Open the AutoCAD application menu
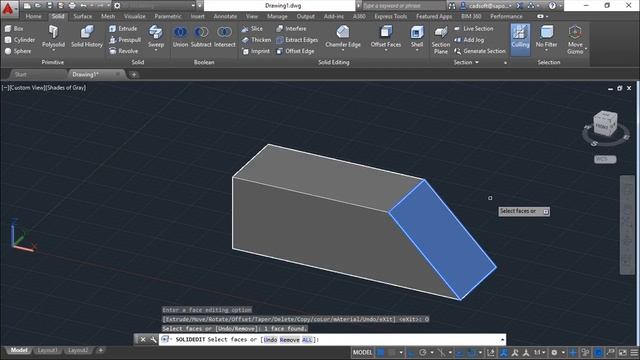The image size is (640, 360). click(8, 8)
